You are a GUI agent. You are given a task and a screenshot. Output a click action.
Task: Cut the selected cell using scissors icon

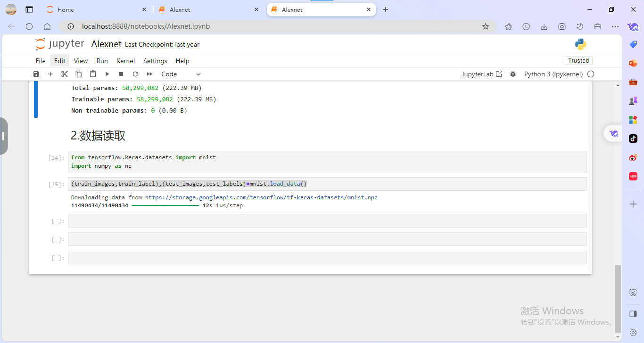click(65, 74)
